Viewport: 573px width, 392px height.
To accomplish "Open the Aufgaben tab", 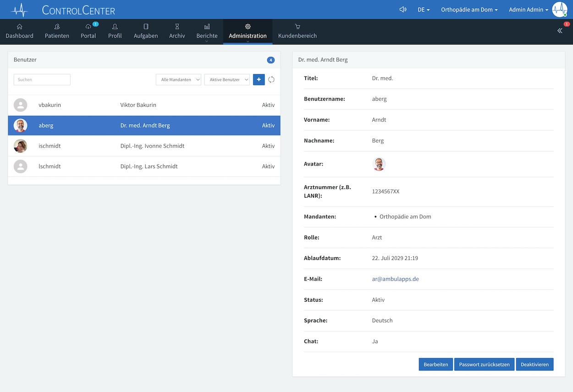I will pos(146,32).
